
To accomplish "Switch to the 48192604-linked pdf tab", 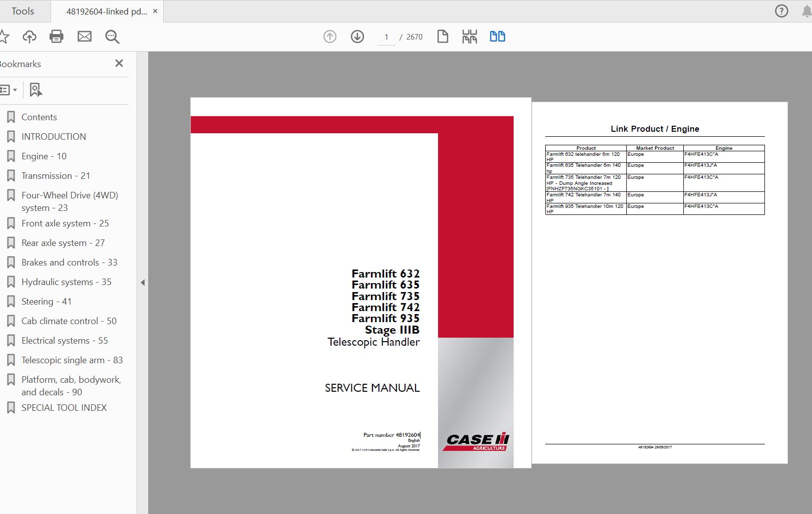I will pyautogui.click(x=107, y=12).
